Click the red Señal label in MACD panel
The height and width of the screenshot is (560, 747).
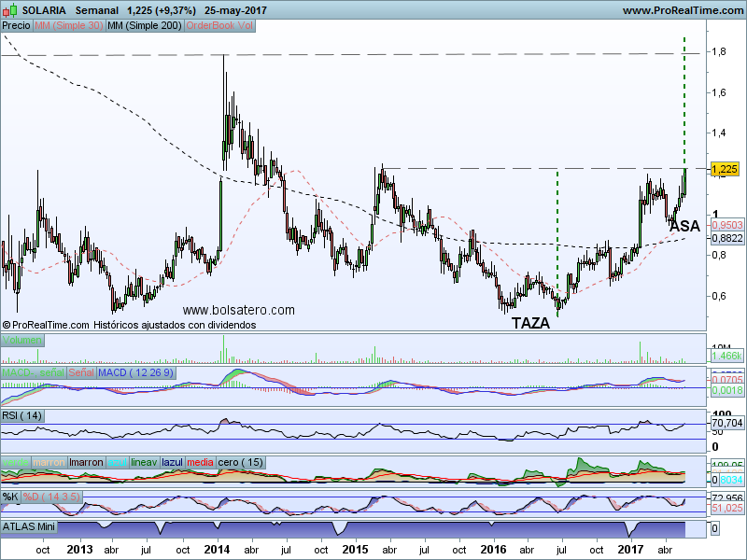coord(81,373)
